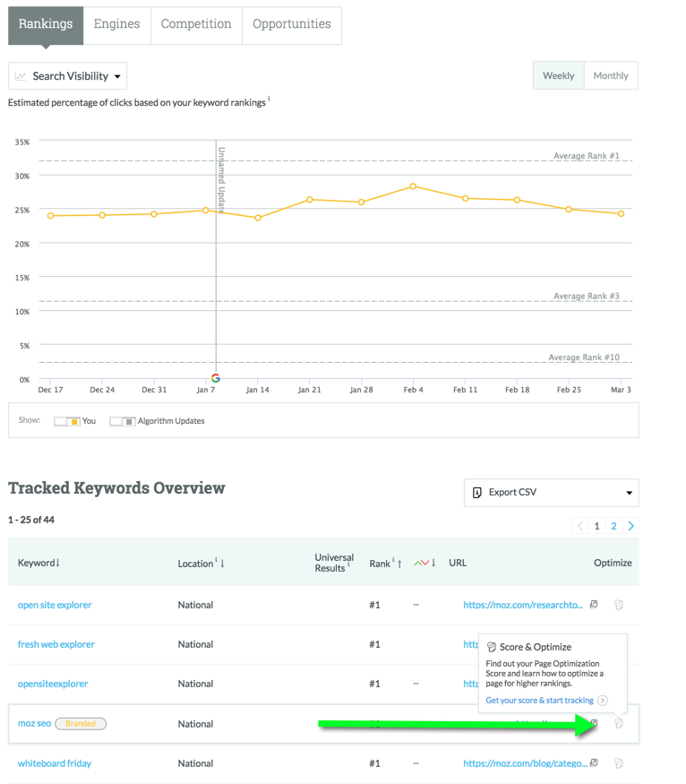Click the optimize icon for moz seo
Viewport: 686px width, 784px height.
pos(619,723)
